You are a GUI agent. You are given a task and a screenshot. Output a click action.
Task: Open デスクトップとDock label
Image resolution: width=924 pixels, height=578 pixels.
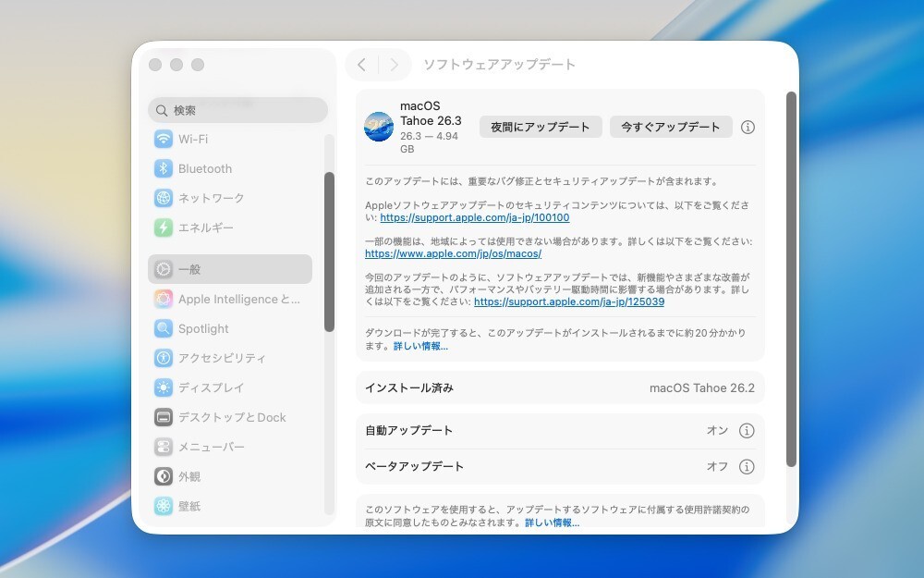pos(232,418)
